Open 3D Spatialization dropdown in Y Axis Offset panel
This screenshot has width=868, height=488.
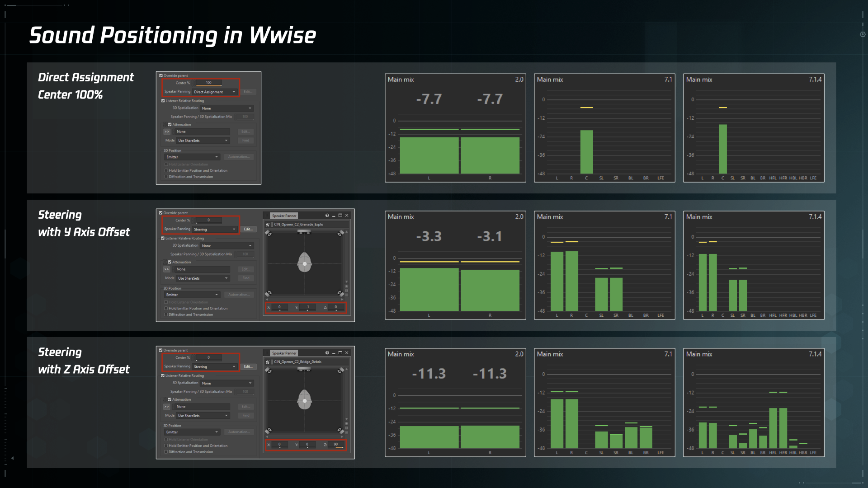point(227,246)
